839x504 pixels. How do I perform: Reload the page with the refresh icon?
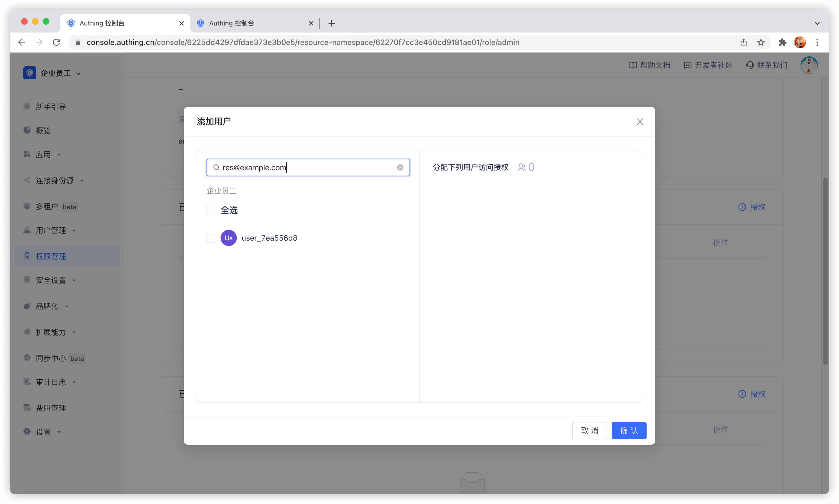point(56,43)
